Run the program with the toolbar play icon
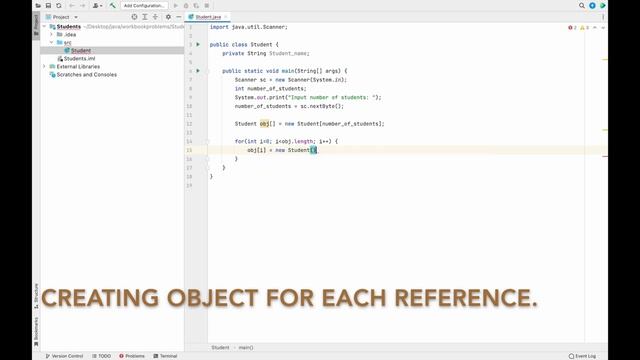Screen dimensions: 640x360 click(x=176, y=6)
